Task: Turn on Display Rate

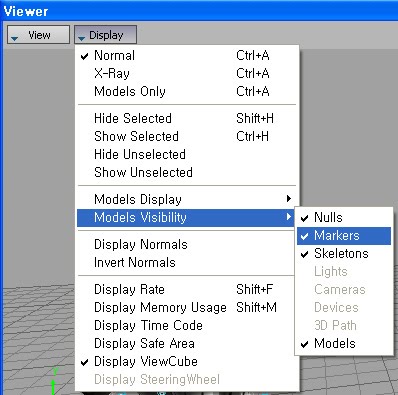Action: [x=186, y=289]
